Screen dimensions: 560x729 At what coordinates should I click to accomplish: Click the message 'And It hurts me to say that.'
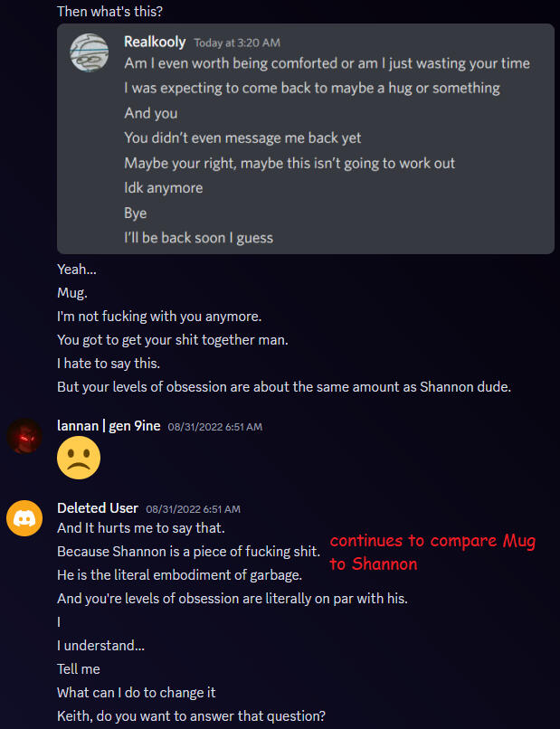141,528
